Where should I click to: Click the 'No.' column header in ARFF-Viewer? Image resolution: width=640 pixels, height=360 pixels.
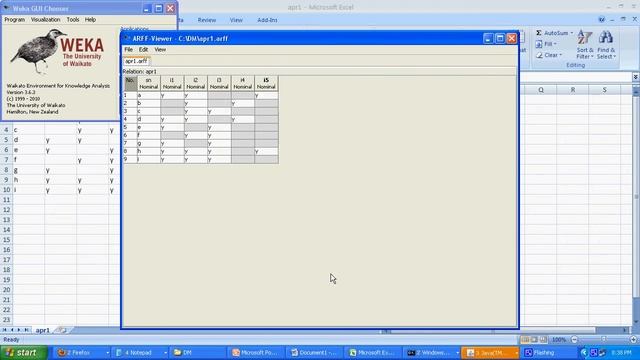130,83
